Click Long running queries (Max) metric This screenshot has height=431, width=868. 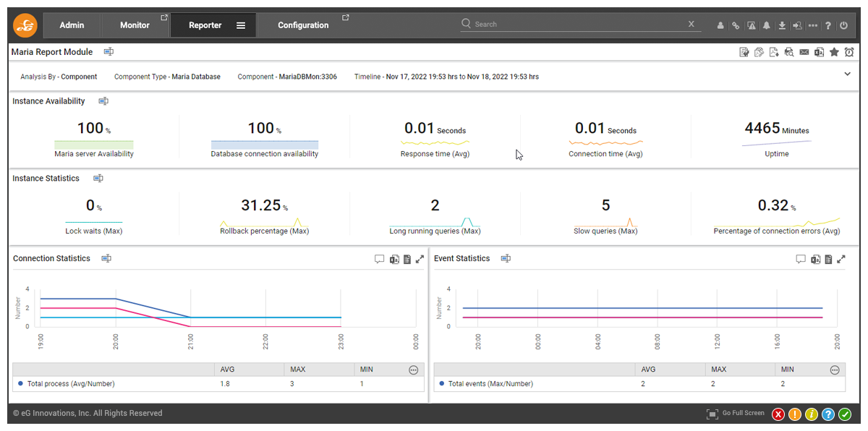(435, 215)
